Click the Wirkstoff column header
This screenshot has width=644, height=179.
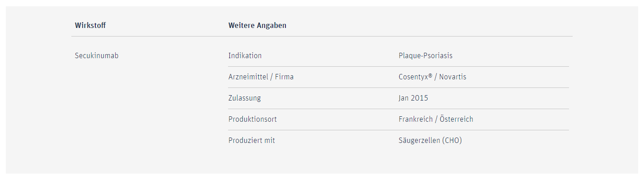point(90,25)
